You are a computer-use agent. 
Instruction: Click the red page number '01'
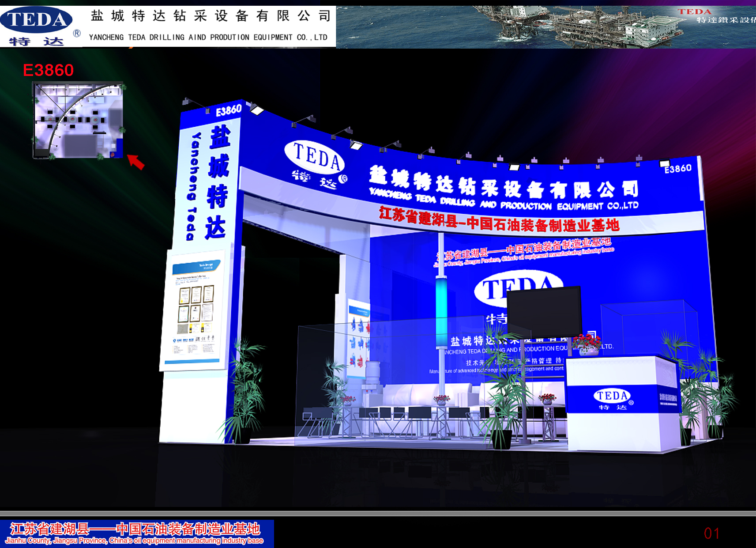pos(712,533)
